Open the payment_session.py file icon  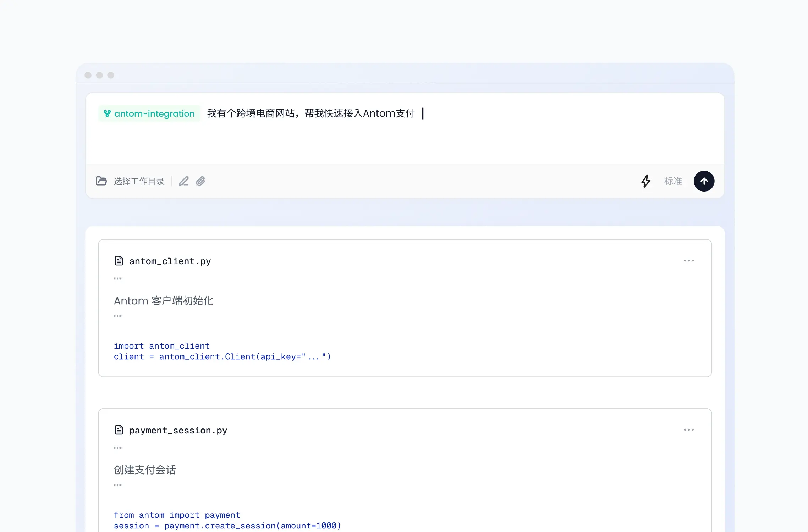119,430
